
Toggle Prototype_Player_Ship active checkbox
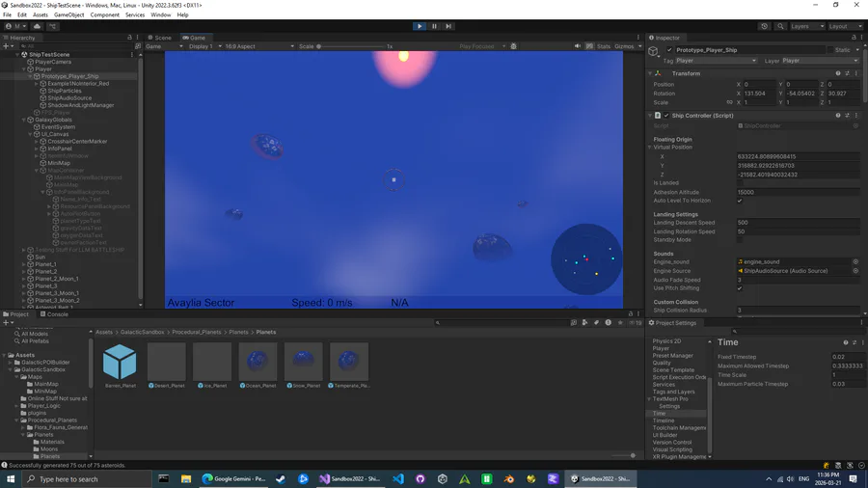point(669,50)
